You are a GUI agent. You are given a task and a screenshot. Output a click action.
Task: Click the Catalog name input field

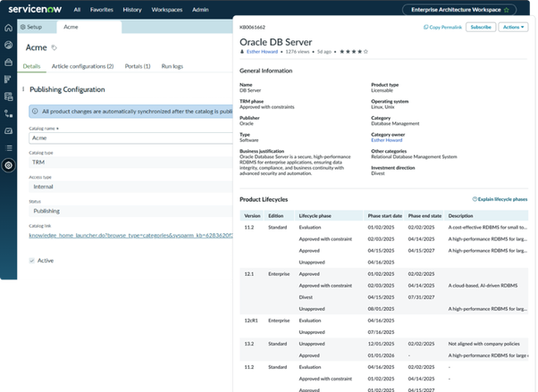(x=130, y=138)
